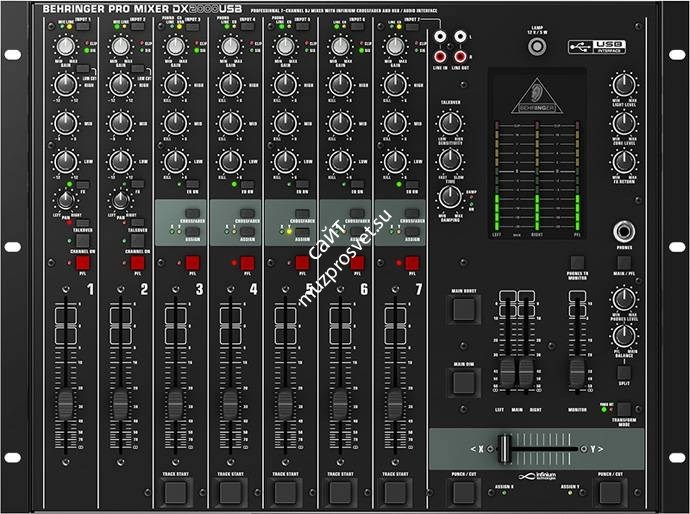Toggle the FX switch on channel 1

(83, 184)
